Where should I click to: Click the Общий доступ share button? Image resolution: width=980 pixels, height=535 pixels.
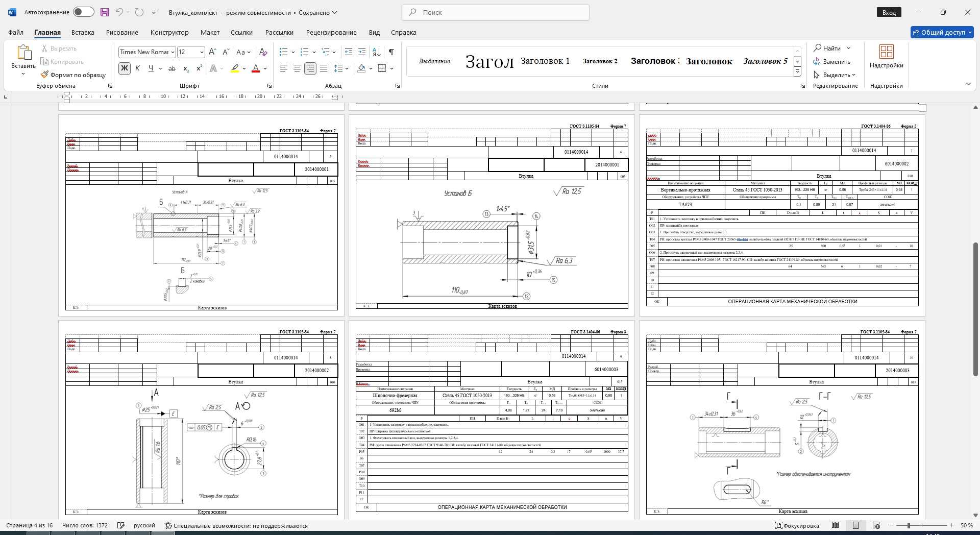(942, 32)
